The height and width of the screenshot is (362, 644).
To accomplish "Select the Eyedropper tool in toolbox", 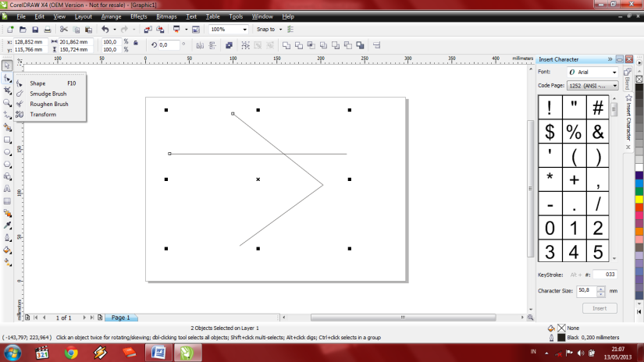I will pyautogui.click(x=7, y=225).
